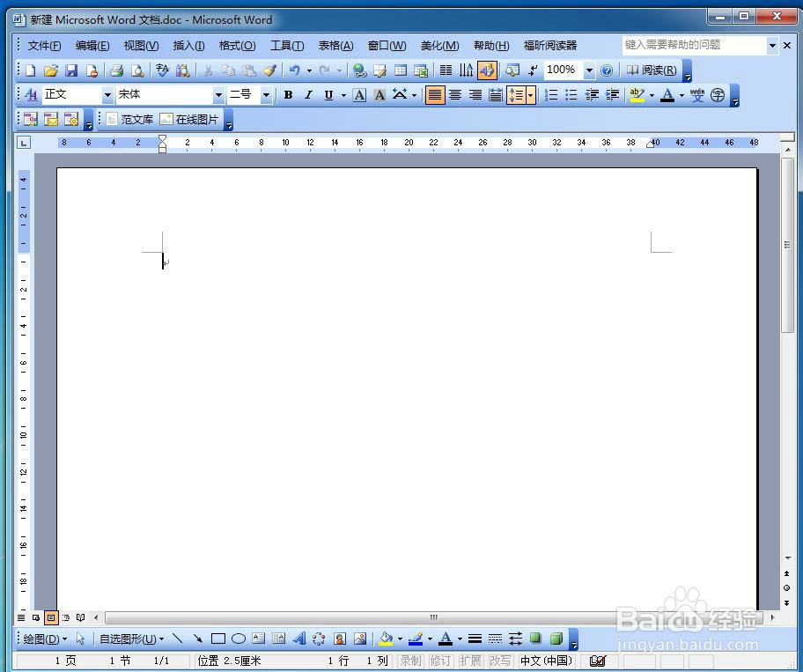The height and width of the screenshot is (672, 803).
Task: Apply yellow highlight color
Action: (x=637, y=95)
